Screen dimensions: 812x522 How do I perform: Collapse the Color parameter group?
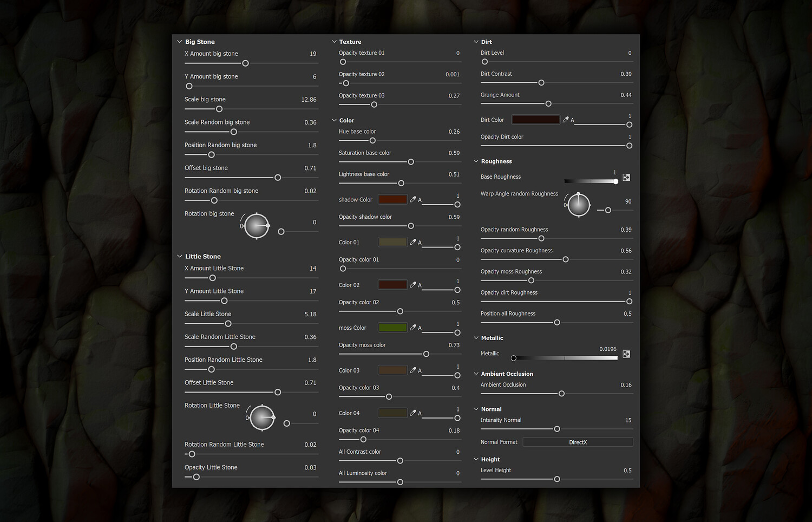point(334,120)
